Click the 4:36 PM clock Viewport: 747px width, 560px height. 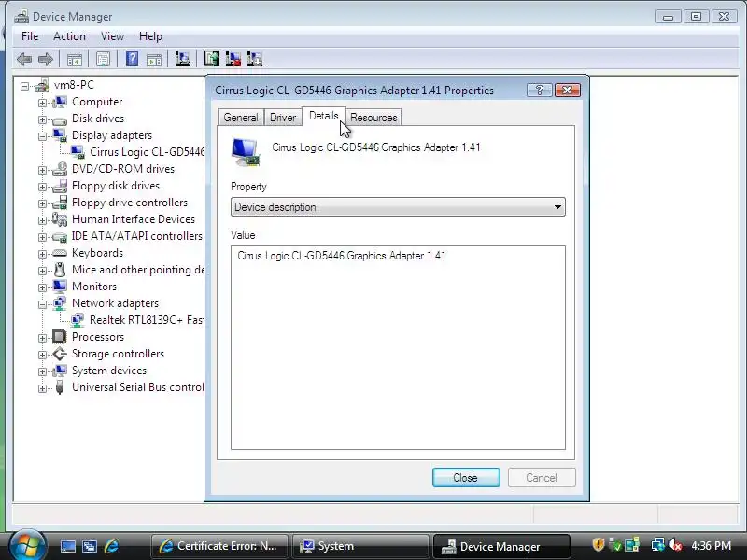pyautogui.click(x=711, y=546)
